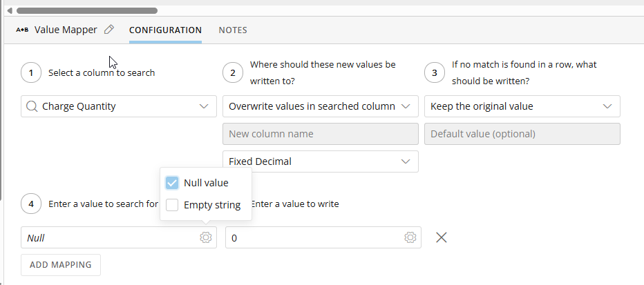This screenshot has height=285, width=644.
Task: Open gear options for write value field
Action: [410, 237]
